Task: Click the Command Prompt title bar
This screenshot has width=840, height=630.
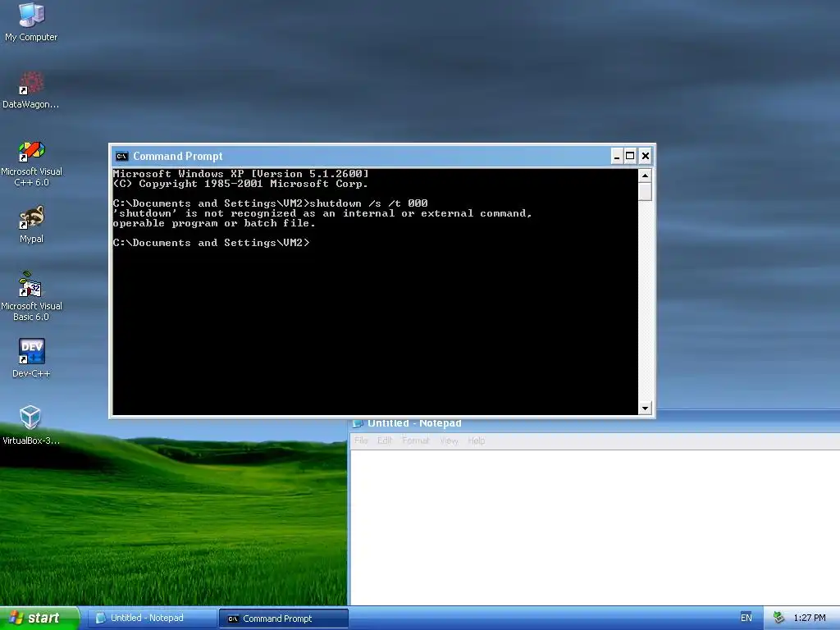Action: coord(362,157)
